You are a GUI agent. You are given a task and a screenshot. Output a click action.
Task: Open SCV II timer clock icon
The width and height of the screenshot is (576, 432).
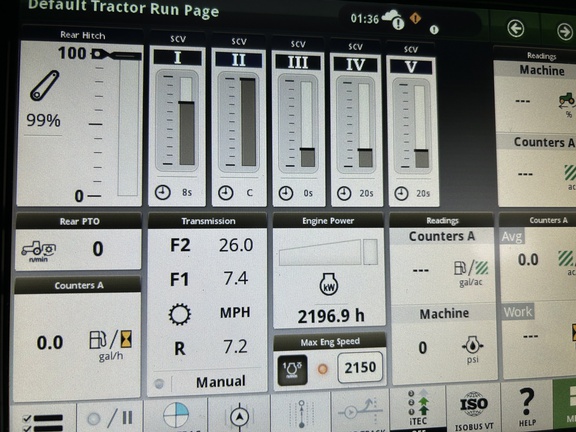pos(226,193)
